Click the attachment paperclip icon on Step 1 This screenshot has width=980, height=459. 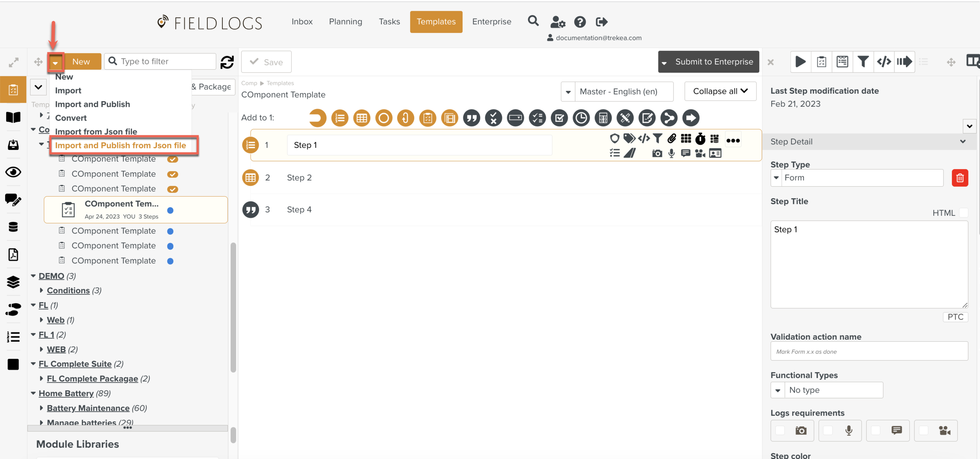pos(672,138)
